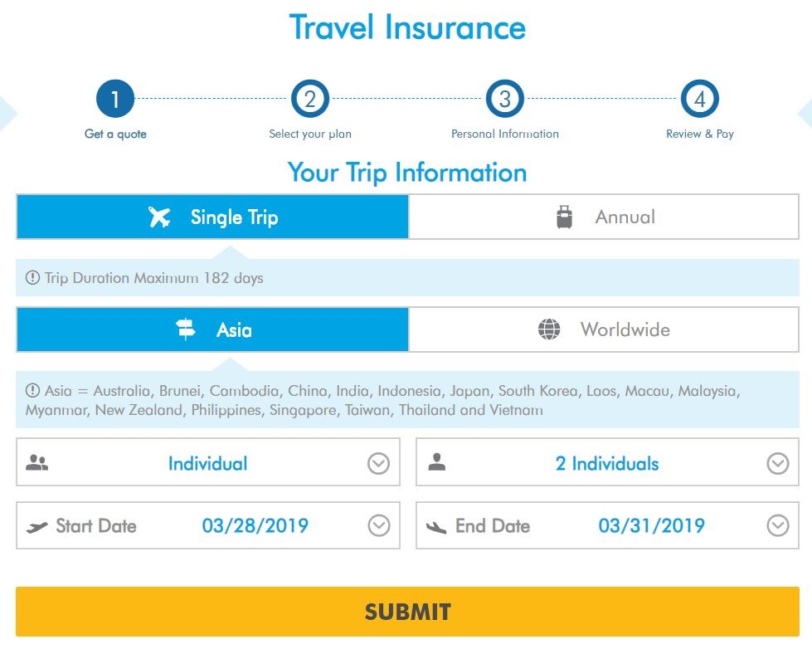Go to step 4 Review & Pay
The width and height of the screenshot is (812, 649).
point(700,100)
